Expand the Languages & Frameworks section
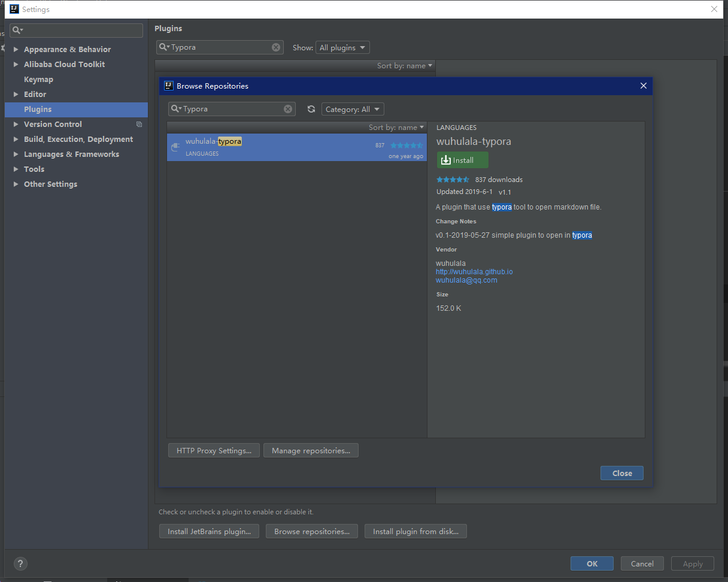 16,154
